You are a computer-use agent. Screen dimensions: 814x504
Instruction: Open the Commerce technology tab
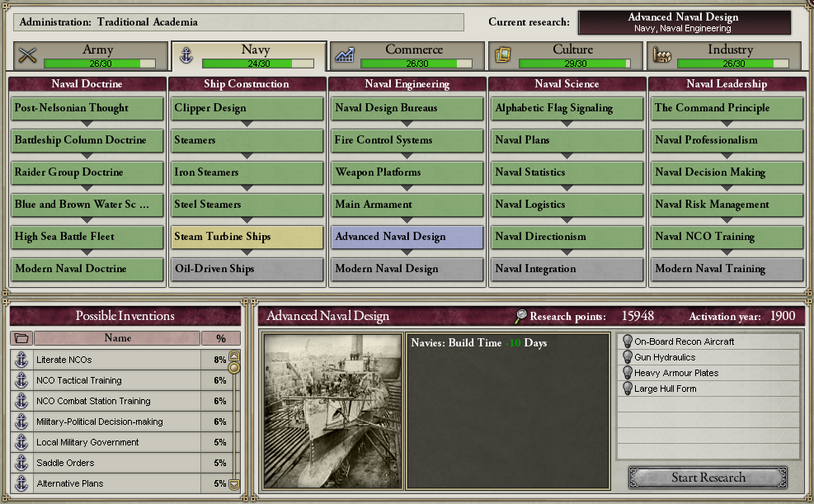(407, 55)
